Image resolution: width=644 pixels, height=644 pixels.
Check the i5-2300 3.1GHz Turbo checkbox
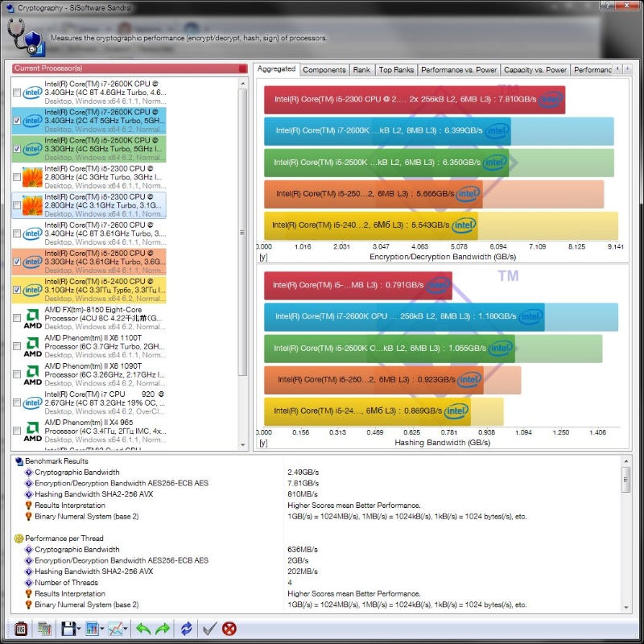(17, 205)
